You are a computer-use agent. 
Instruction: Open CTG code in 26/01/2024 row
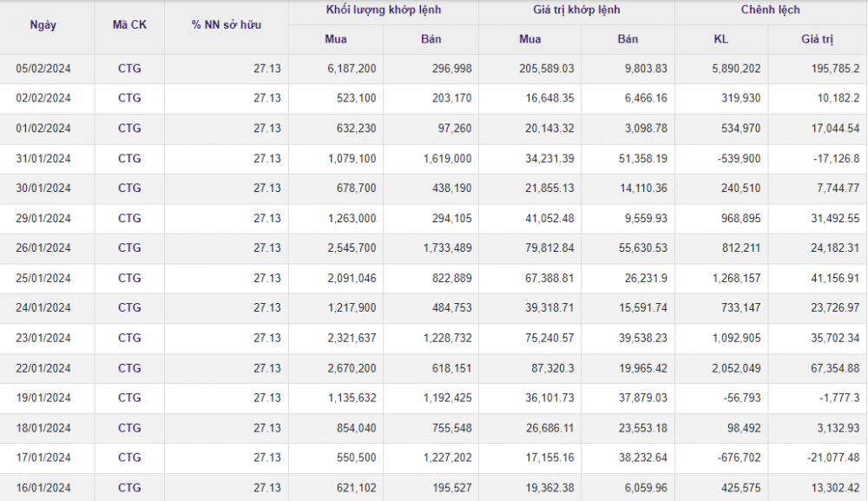pyautogui.click(x=129, y=248)
